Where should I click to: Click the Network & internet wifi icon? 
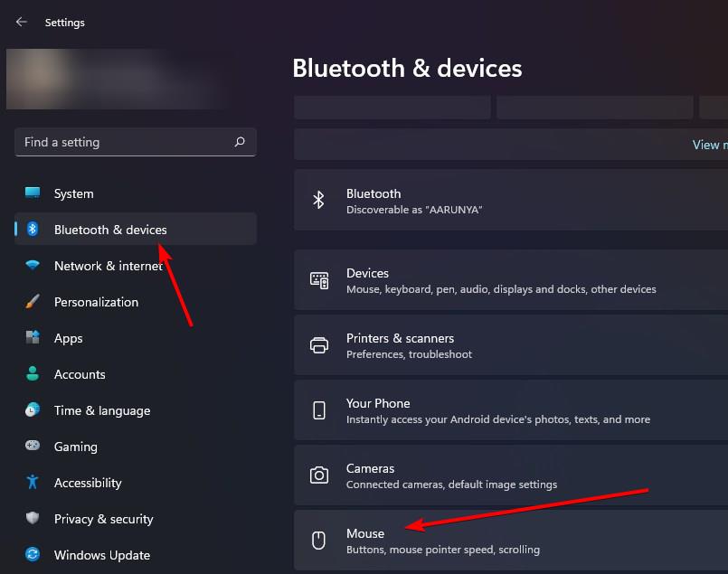[x=33, y=266]
